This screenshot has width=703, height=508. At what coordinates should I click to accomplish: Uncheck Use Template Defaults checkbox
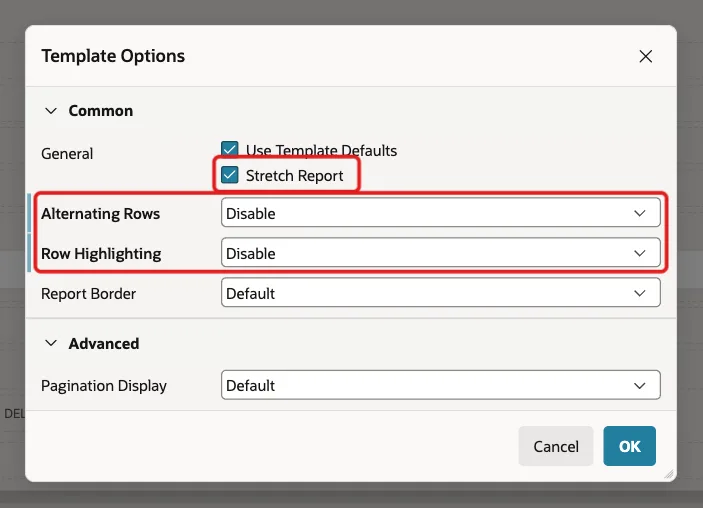[x=230, y=149]
